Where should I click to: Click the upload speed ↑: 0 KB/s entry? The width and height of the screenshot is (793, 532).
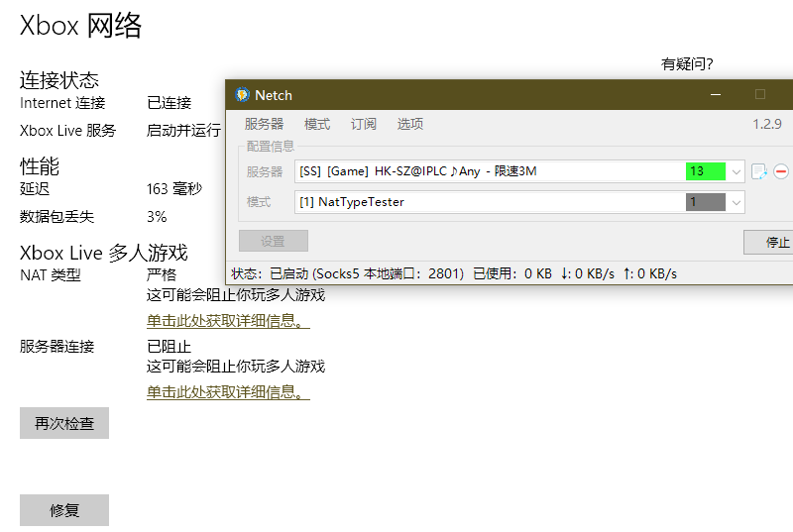pos(650,273)
